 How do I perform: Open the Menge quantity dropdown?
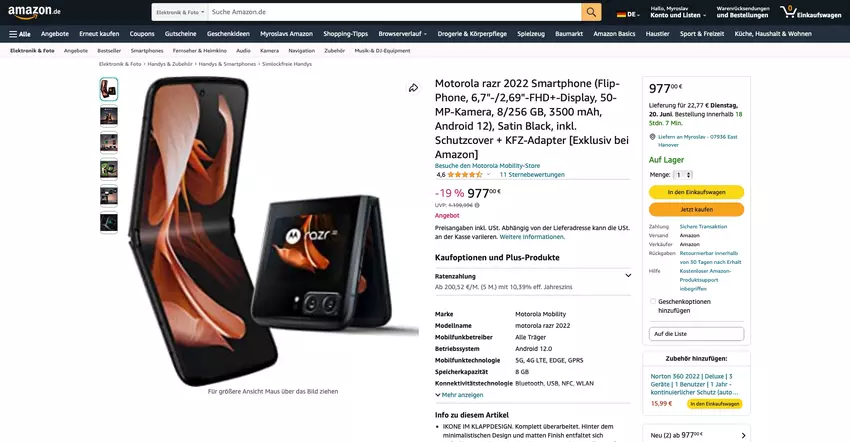[682, 175]
